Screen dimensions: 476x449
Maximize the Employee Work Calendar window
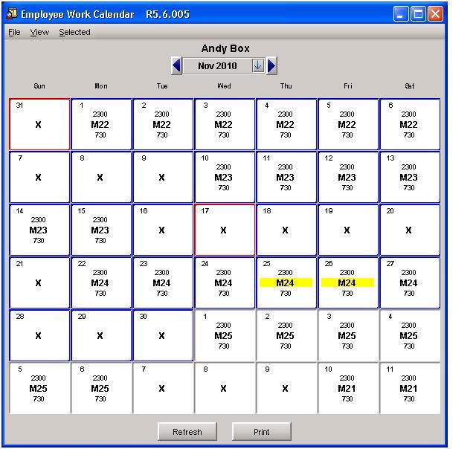[418, 14]
